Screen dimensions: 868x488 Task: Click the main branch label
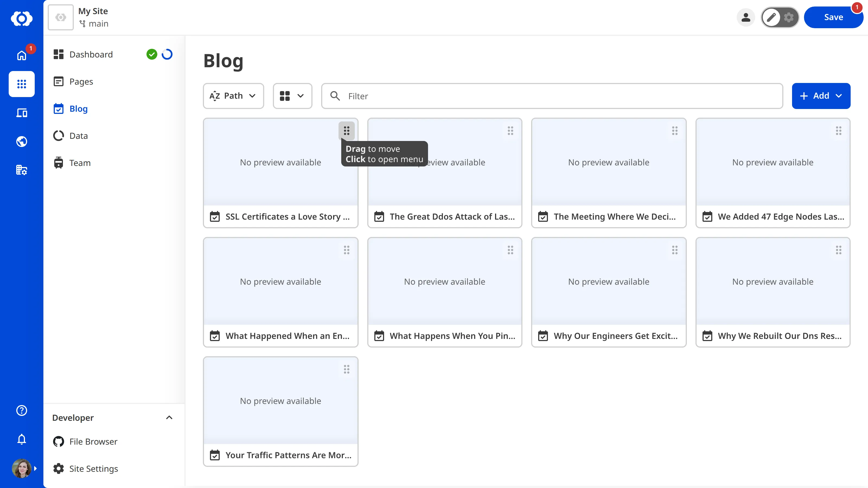click(94, 24)
